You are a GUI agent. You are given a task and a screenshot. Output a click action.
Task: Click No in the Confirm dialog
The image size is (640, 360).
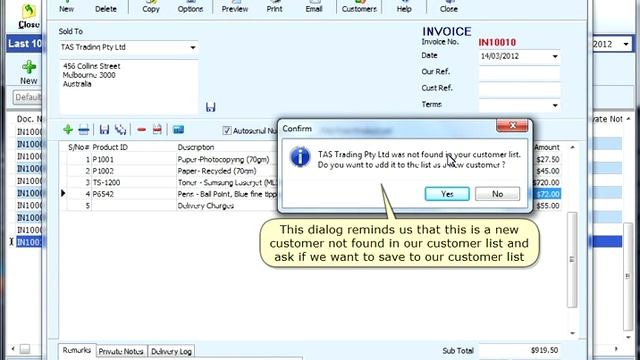497,194
